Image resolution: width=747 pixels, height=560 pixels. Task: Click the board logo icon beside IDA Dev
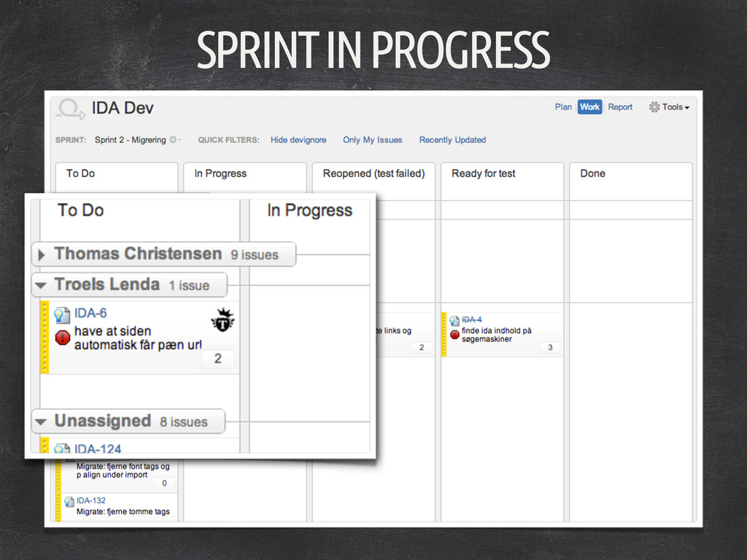point(70,109)
